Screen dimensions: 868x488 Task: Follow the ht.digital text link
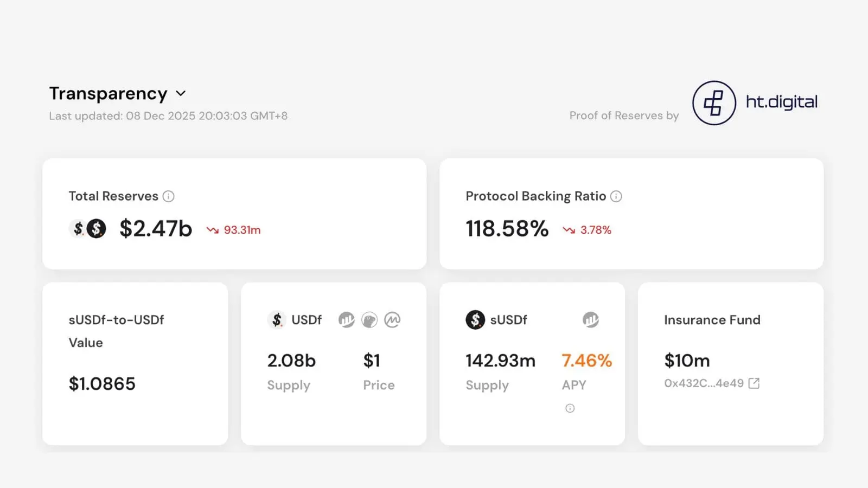(x=781, y=102)
